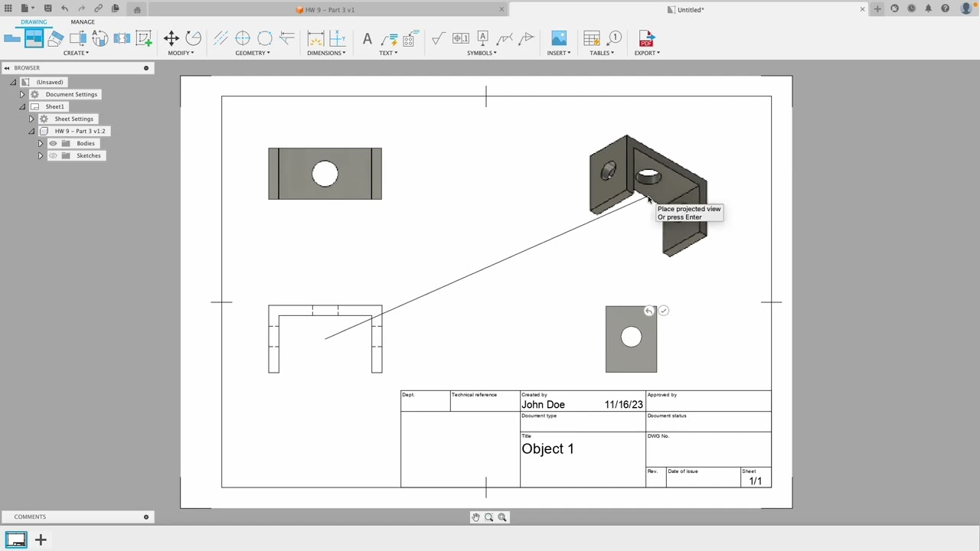Expand the Bodies folder

coord(41,143)
